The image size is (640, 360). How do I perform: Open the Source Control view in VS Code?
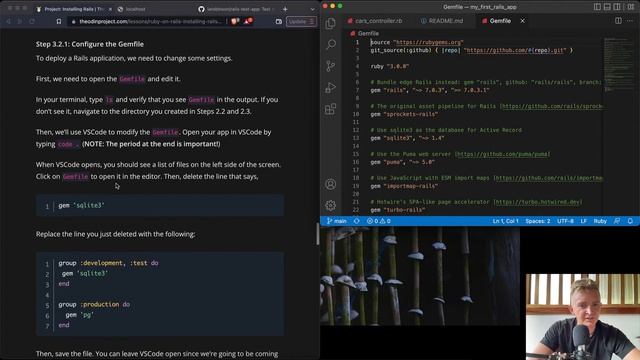331,66
